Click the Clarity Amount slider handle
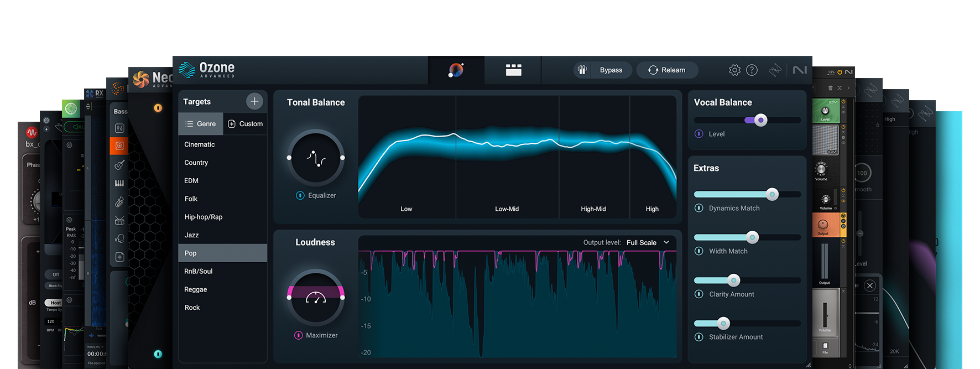The height and width of the screenshot is (369, 980). pos(734,280)
